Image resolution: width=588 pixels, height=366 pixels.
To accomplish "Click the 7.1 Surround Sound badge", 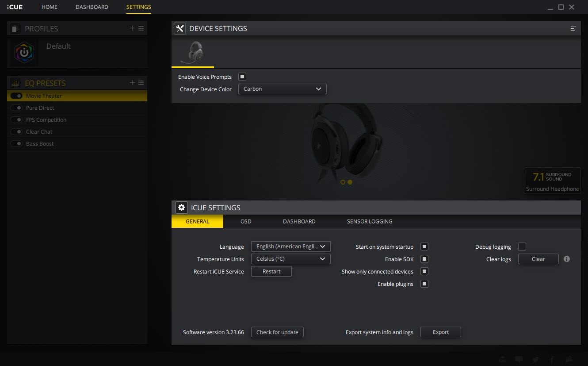I will [552, 181].
